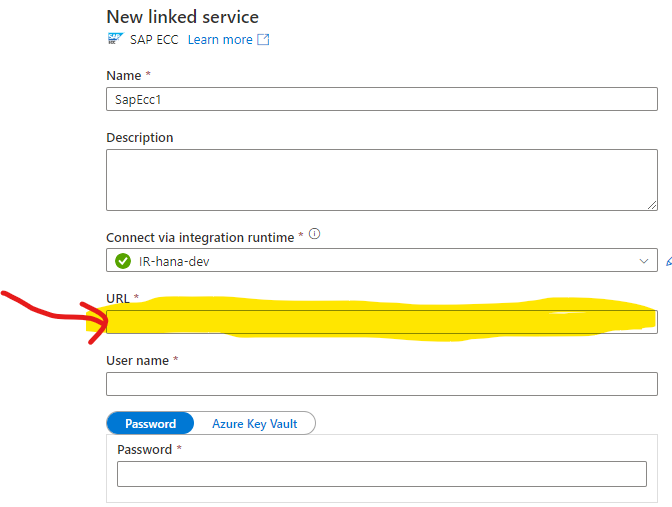Viewport: 672px width, 507px height.
Task: Expand the integration runtime dropdown chevron
Action: coord(644,261)
